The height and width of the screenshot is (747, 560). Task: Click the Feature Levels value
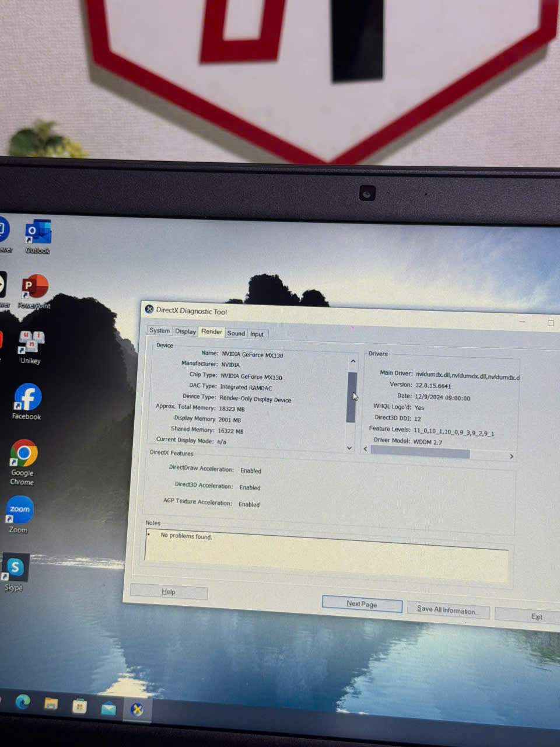pos(454,432)
